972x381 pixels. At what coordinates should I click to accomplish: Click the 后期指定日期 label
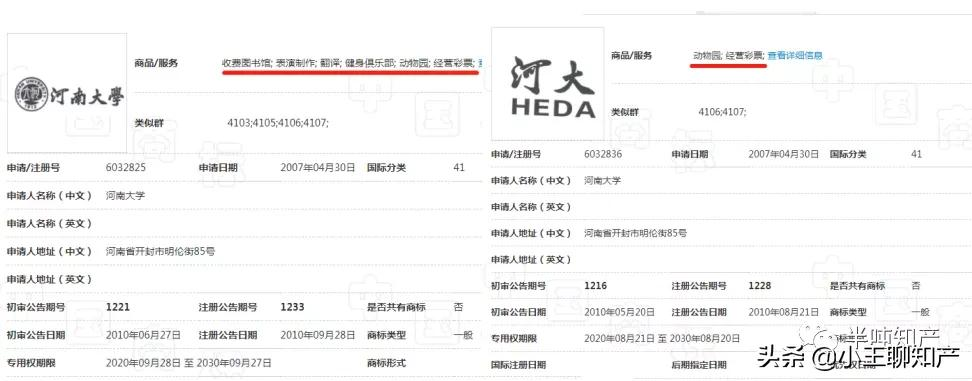pyautogui.click(x=699, y=365)
